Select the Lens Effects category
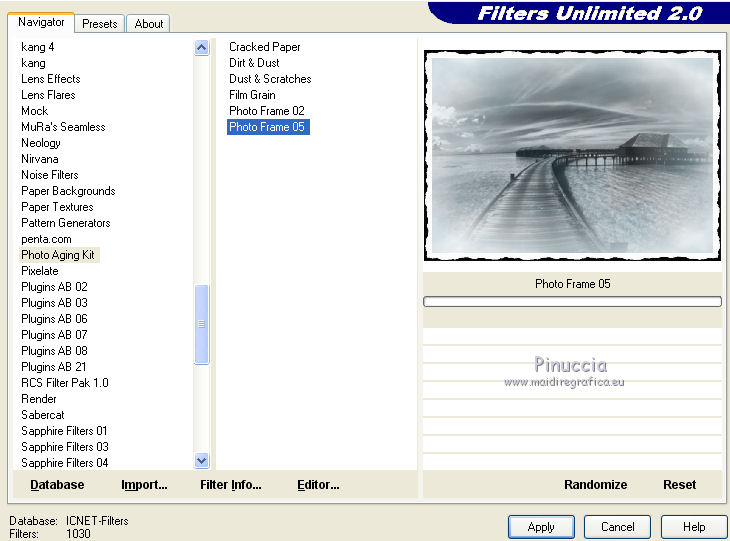The height and width of the screenshot is (541, 730). [51, 79]
